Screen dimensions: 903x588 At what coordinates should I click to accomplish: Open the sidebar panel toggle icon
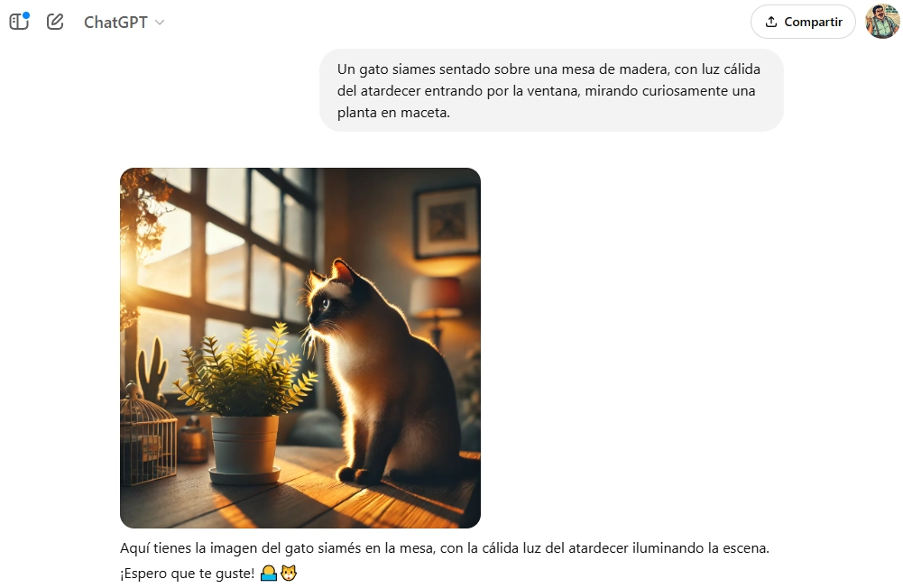pyautogui.click(x=19, y=22)
